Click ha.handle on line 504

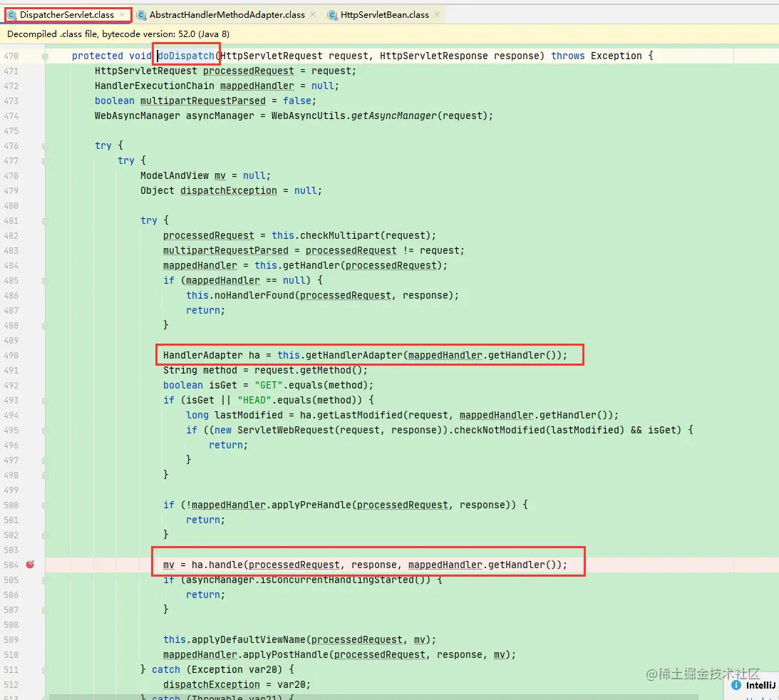[217, 565]
